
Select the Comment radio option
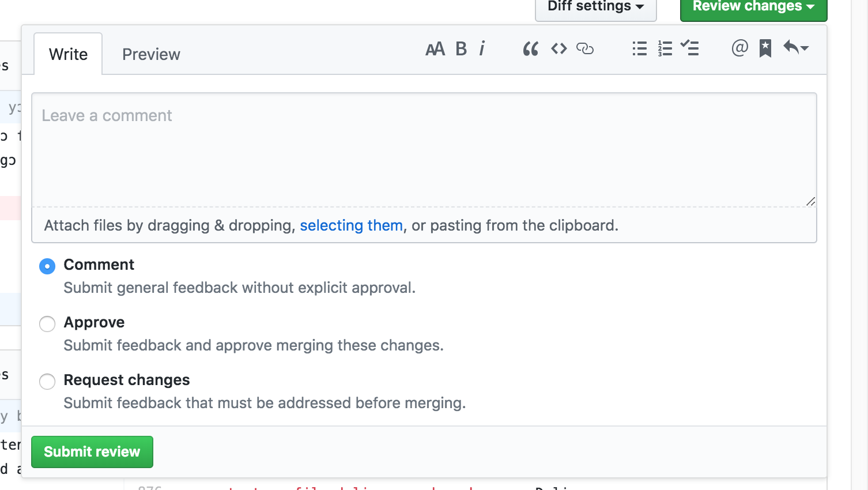(47, 266)
